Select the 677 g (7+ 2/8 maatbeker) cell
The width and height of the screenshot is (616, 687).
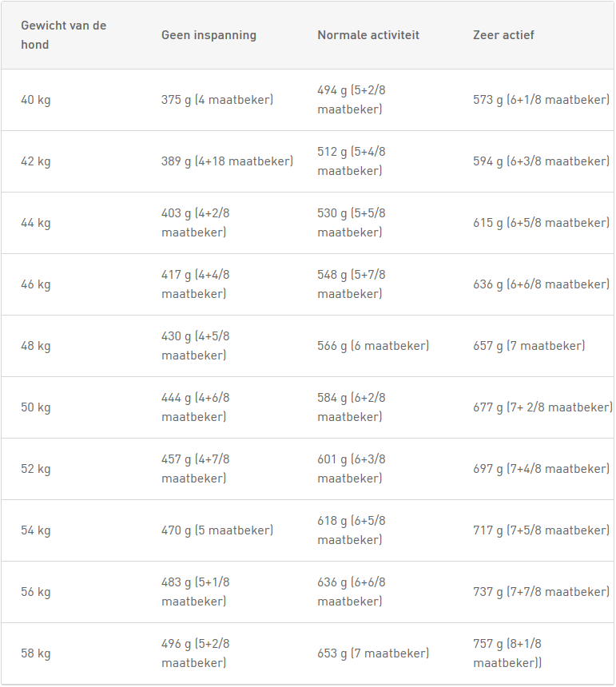click(542, 407)
